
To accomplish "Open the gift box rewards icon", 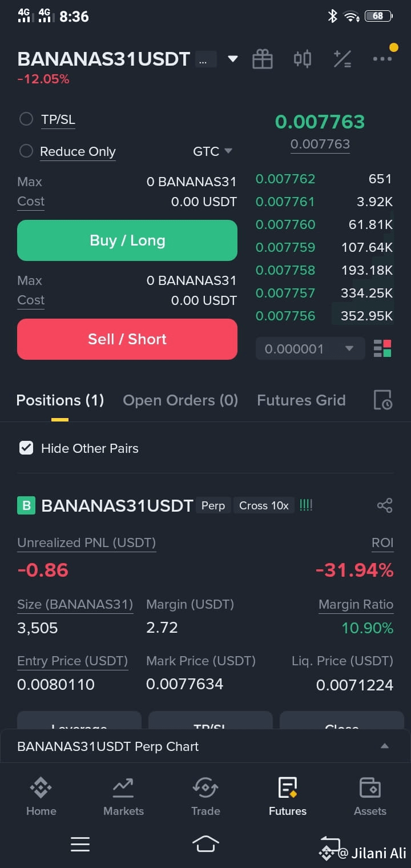I will [x=263, y=59].
